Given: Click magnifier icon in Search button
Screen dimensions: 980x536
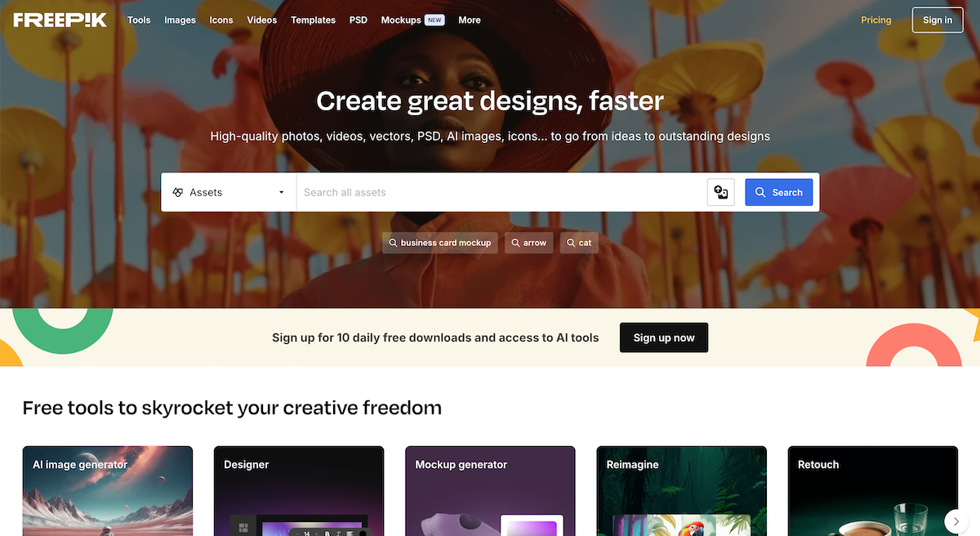Looking at the screenshot, I should coord(760,192).
